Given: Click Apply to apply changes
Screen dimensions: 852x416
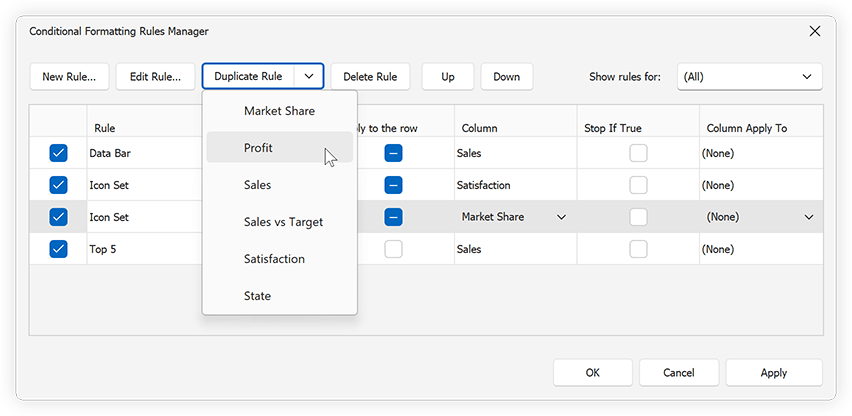Looking at the screenshot, I should coord(773,373).
